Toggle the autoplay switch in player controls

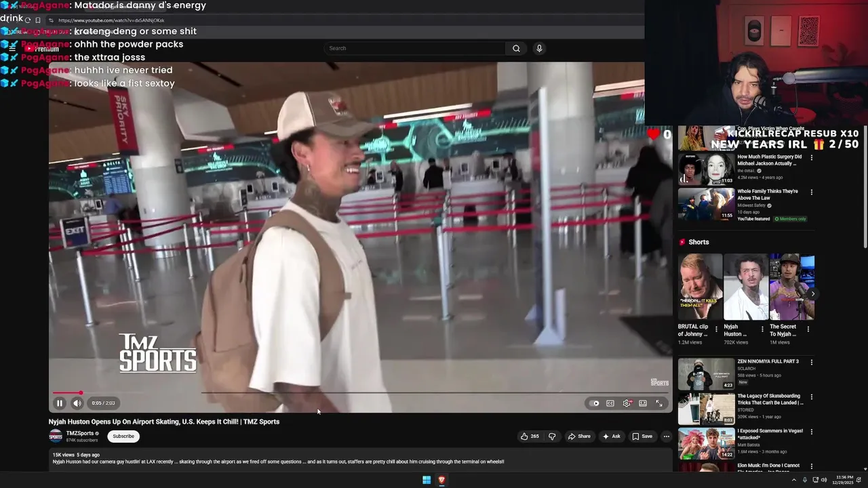(x=595, y=403)
